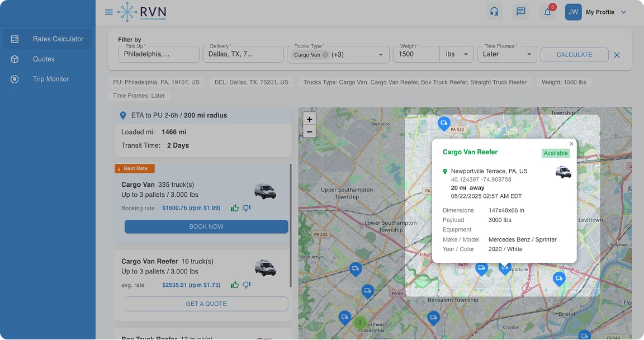Select the PA 532 truck map marker
This screenshot has width=644, height=340.
pos(443,123)
